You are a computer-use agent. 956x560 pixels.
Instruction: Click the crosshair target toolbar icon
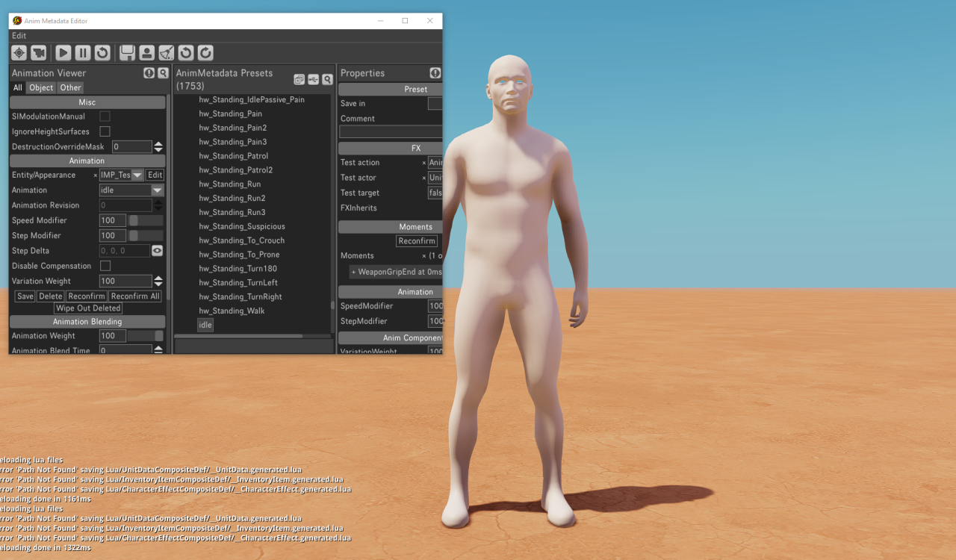point(19,53)
